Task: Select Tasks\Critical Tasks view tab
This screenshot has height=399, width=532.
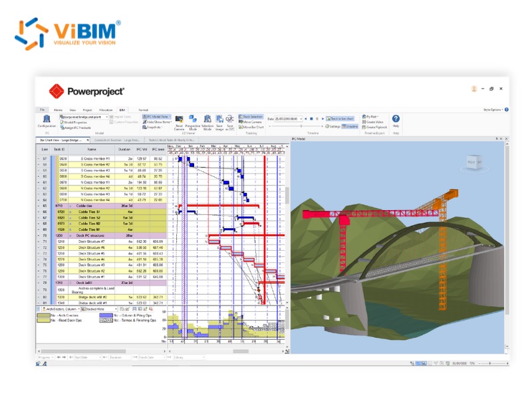Action: [x=172, y=140]
